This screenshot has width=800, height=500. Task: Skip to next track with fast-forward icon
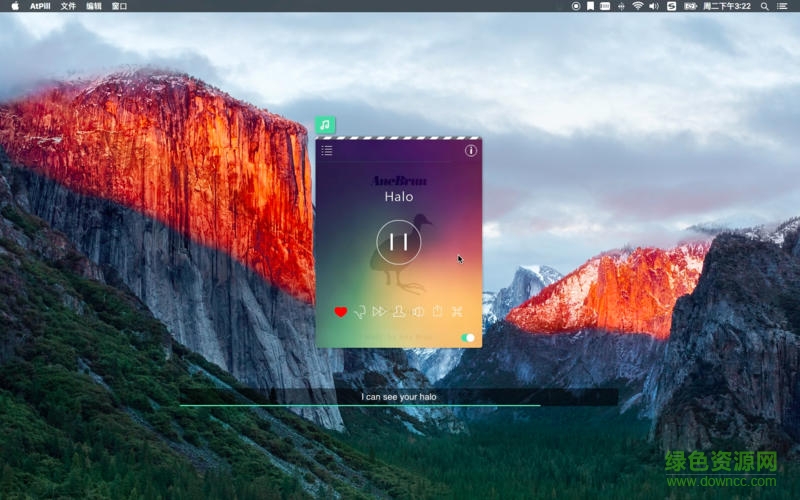379,312
